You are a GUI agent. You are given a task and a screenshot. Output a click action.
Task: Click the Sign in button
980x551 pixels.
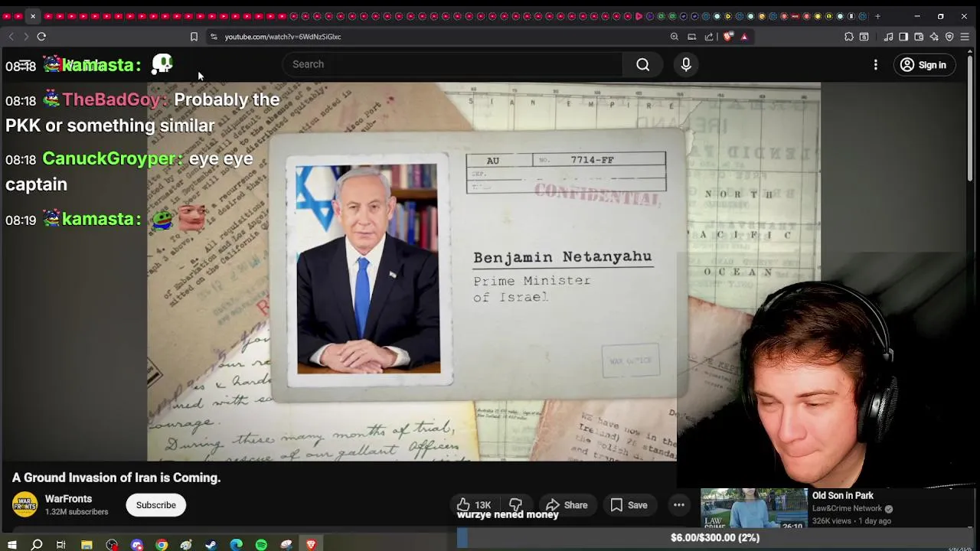click(x=923, y=65)
